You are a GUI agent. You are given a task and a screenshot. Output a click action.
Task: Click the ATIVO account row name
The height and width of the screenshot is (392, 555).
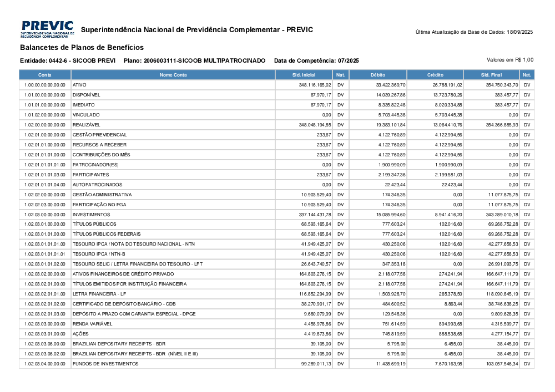point(79,85)
